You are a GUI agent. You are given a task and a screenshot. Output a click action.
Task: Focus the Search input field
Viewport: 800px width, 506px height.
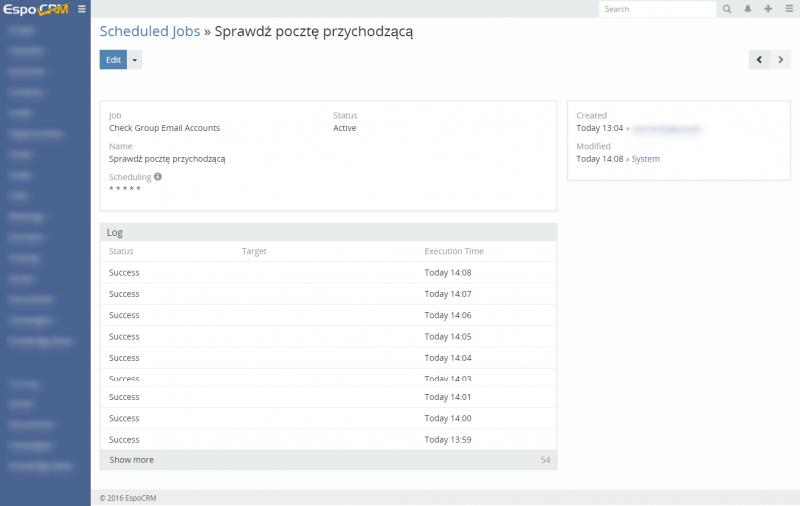coord(657,9)
